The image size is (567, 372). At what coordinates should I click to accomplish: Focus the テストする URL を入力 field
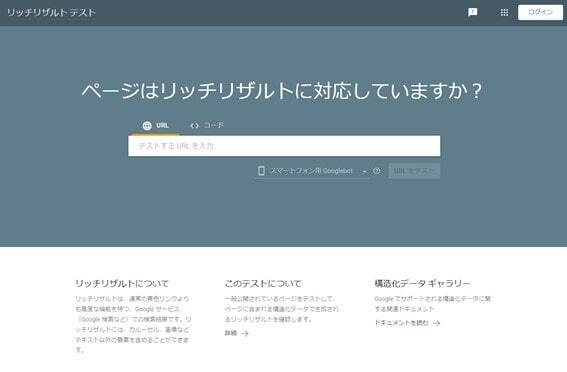coord(284,146)
